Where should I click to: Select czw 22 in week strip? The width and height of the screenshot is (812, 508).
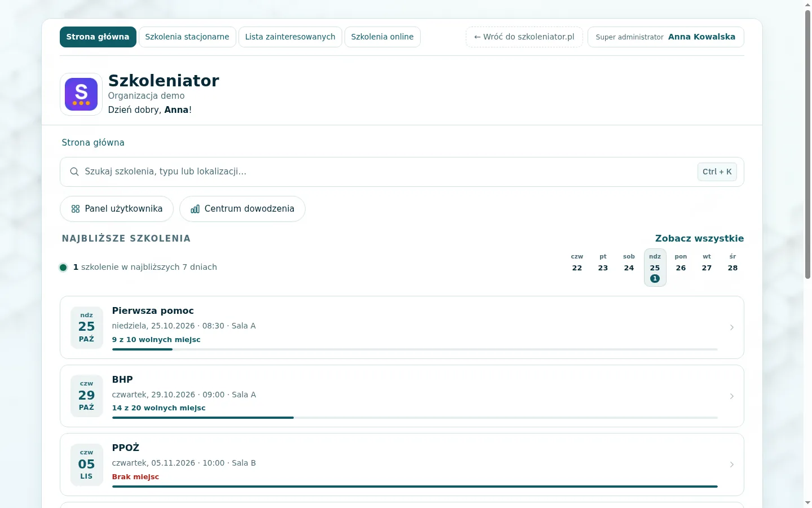point(577,267)
